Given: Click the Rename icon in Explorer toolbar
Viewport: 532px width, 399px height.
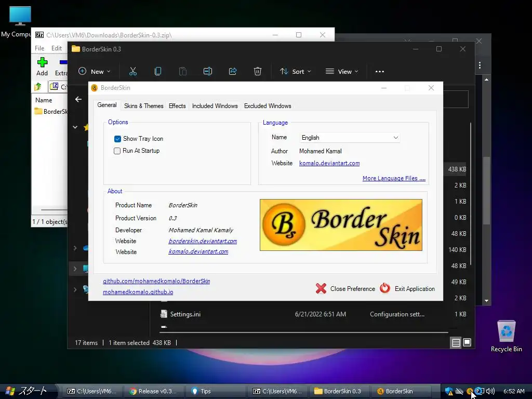Looking at the screenshot, I should 208,71.
